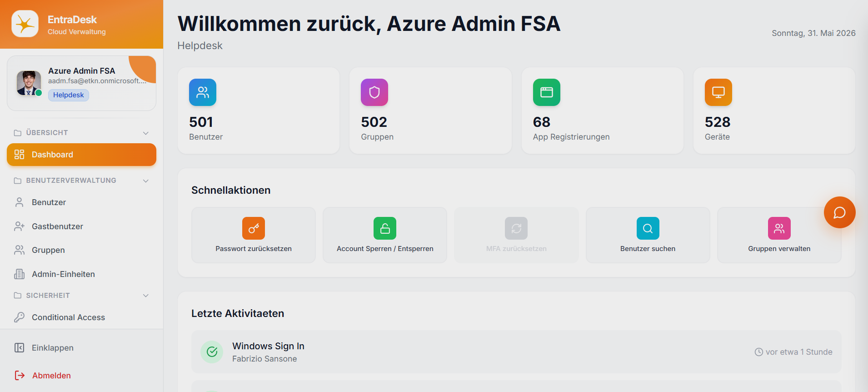Click the Benutzer suchen label
This screenshot has width=868, height=392.
click(x=648, y=249)
